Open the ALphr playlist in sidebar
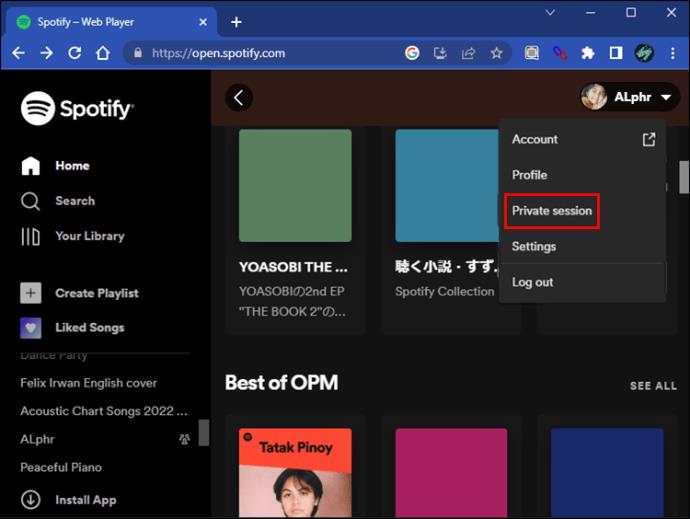690x519 pixels. coord(37,439)
